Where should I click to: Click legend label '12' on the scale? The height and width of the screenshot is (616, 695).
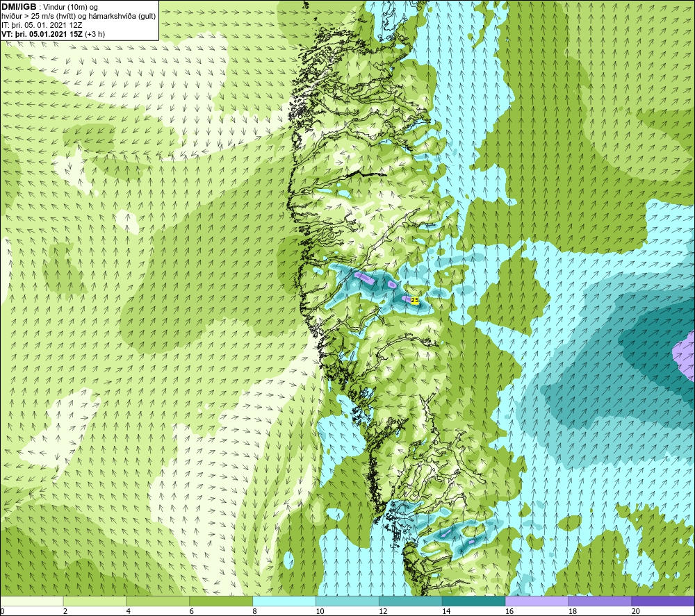coord(383,612)
